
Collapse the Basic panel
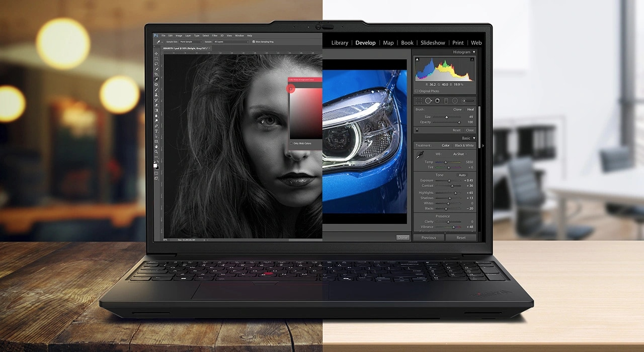click(x=473, y=138)
